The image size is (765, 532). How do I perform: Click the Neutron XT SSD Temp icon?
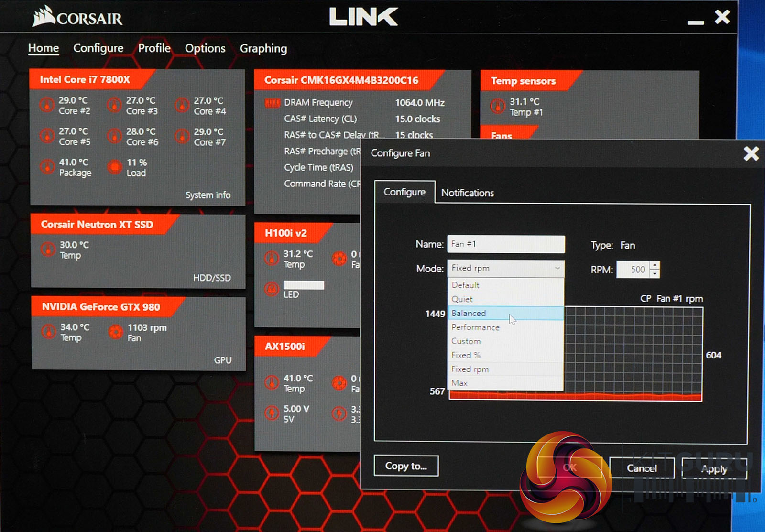pos(48,249)
